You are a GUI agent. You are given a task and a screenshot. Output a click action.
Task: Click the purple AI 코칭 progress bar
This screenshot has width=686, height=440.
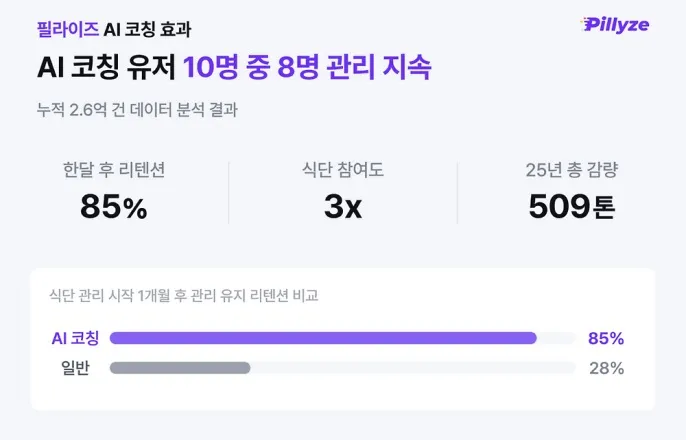point(323,338)
